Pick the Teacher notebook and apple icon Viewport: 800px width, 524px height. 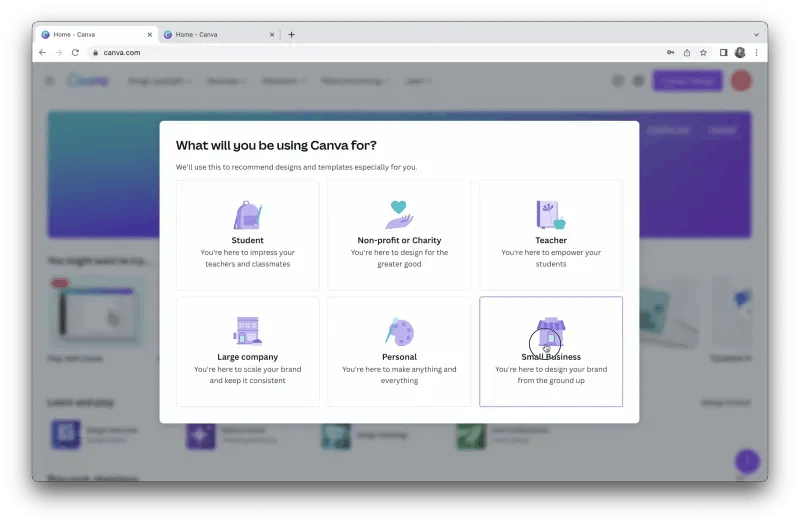click(551, 215)
